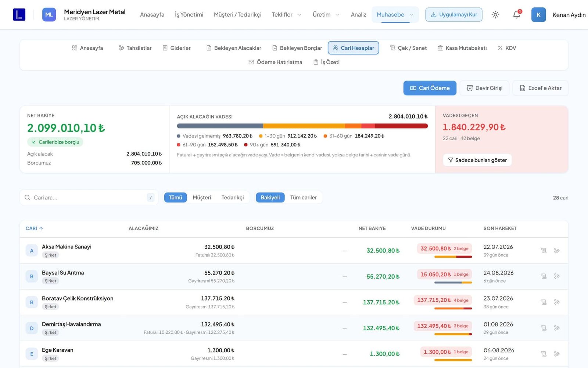
Task: Click the A avatar of Aksa Makina
Action: pos(32,251)
